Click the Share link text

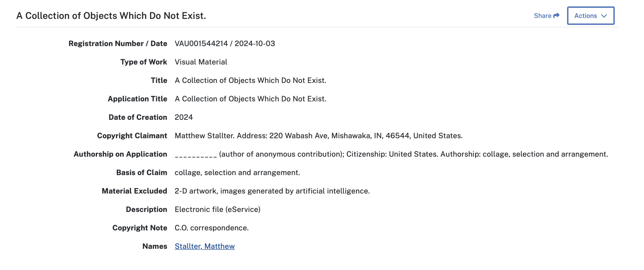(x=543, y=16)
